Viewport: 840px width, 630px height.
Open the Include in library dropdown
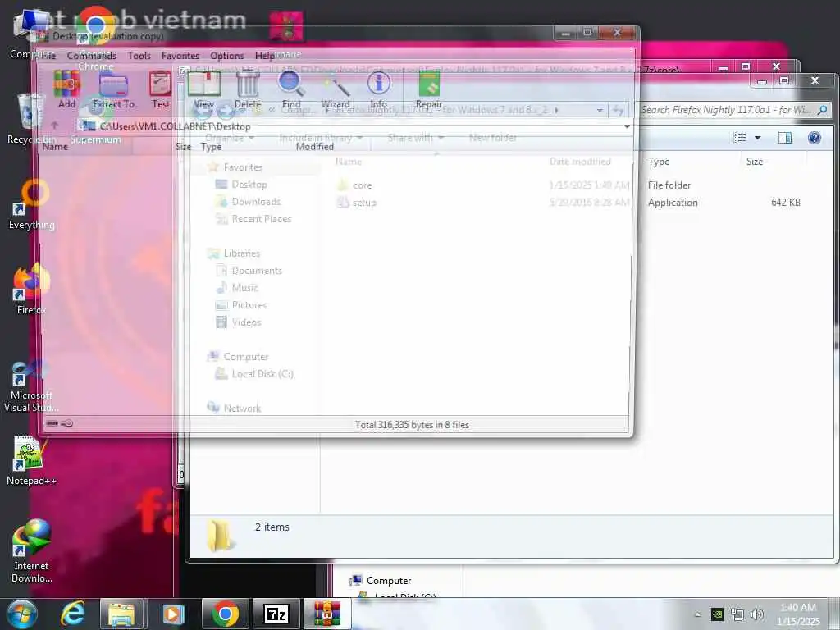pyautogui.click(x=321, y=138)
